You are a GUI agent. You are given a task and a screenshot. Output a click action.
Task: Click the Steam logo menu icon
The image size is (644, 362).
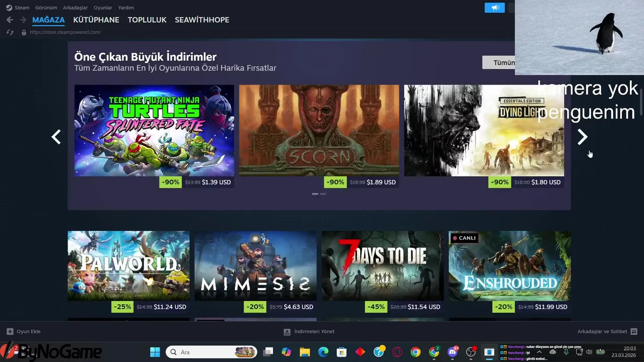[9, 8]
